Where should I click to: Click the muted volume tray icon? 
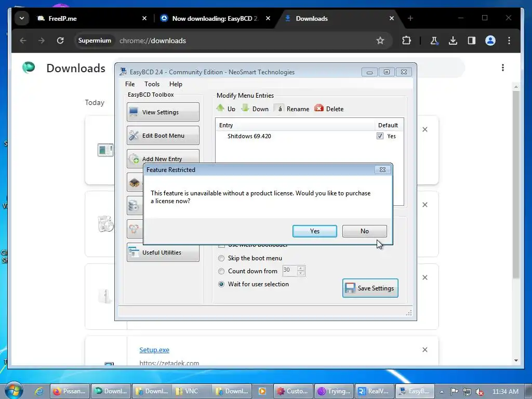tap(479, 392)
